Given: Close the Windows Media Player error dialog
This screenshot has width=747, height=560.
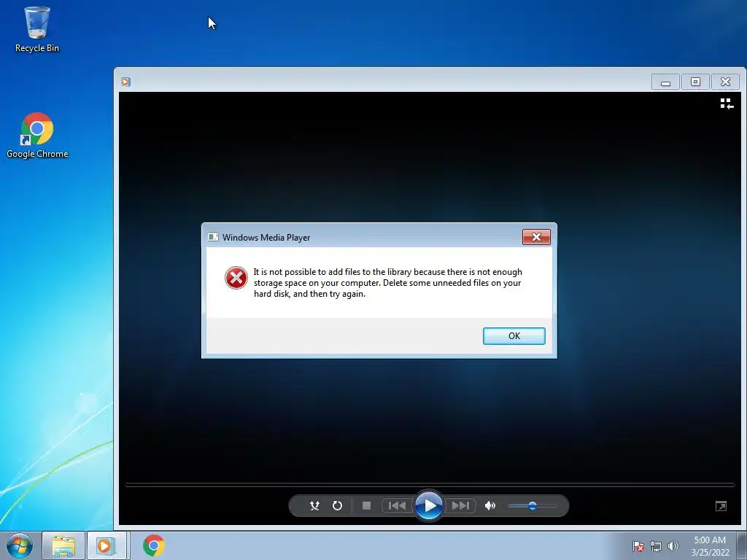Looking at the screenshot, I should (x=536, y=237).
